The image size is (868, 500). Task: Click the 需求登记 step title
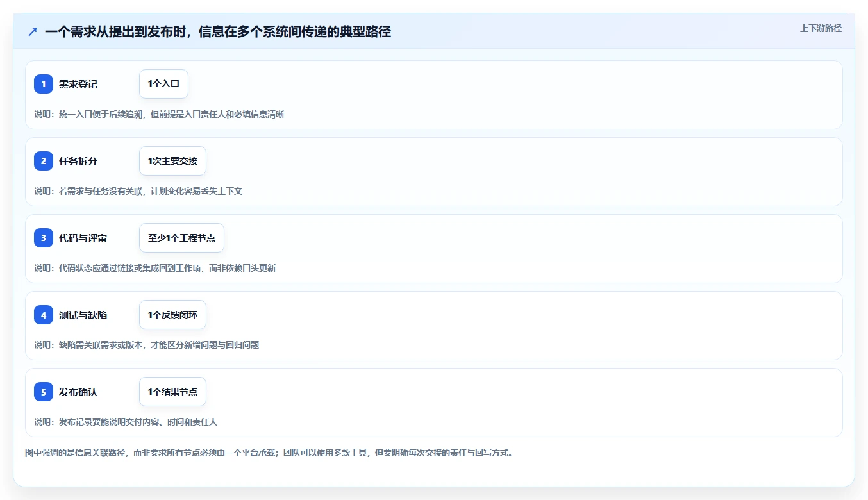(x=78, y=84)
